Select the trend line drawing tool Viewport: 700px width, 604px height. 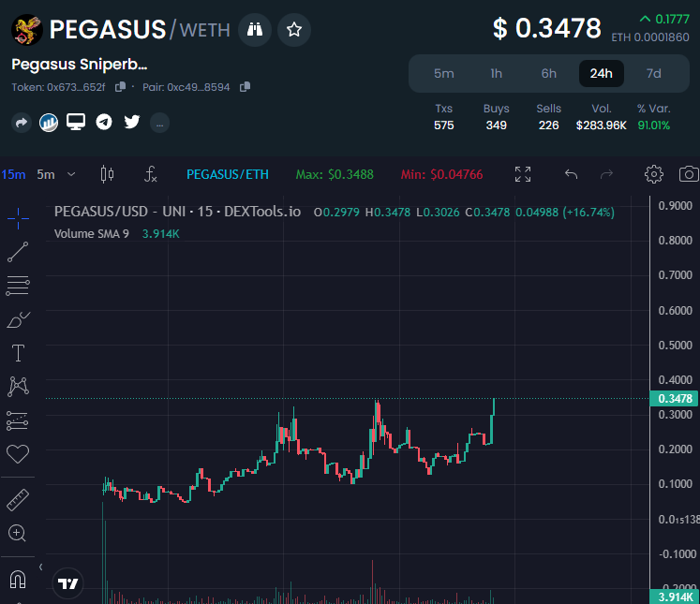18,252
